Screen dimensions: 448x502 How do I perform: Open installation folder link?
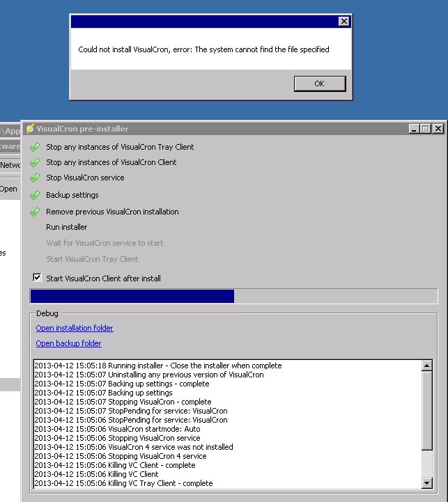coord(75,328)
